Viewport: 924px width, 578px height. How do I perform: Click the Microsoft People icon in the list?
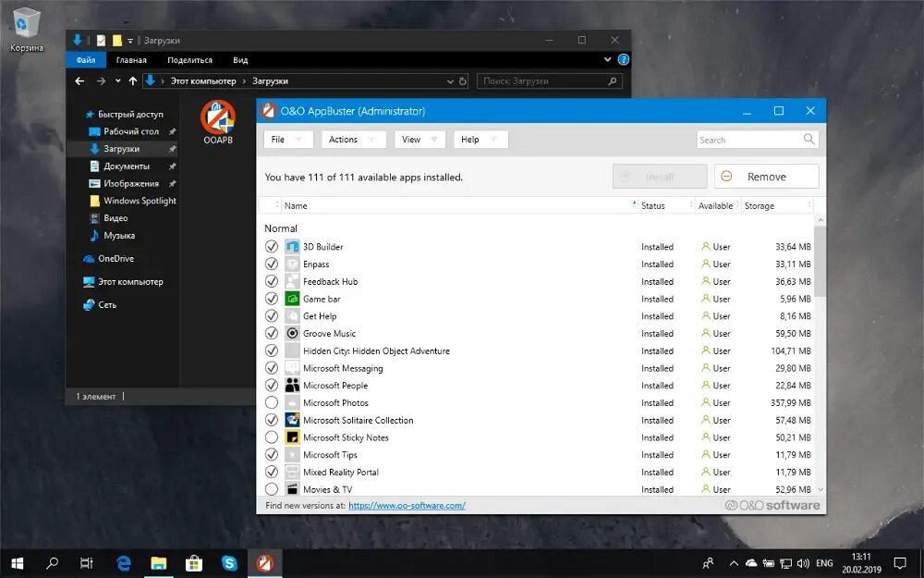pos(295,386)
